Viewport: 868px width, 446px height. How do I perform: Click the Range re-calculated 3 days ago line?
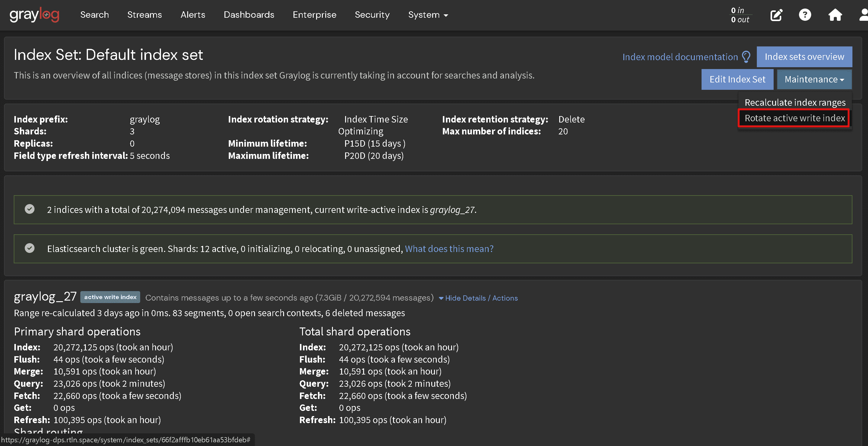pyautogui.click(x=209, y=313)
